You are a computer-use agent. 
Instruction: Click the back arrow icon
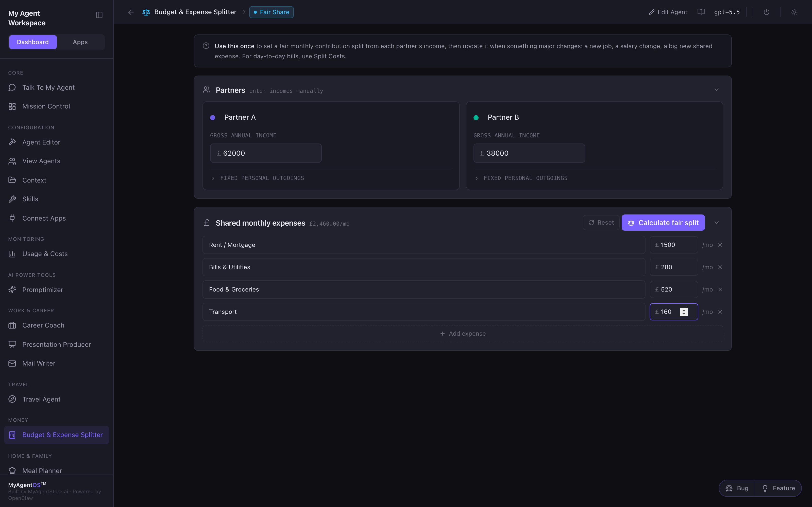coord(131,12)
